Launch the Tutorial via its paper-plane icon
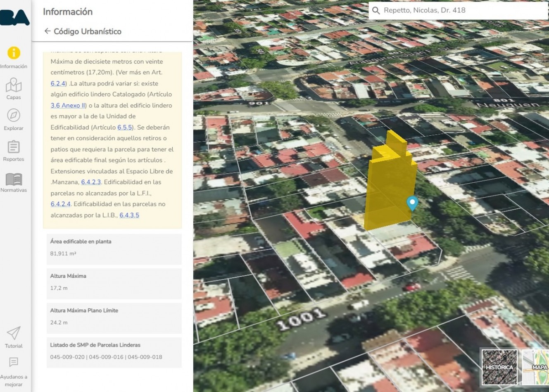Screen dimensions: 549x392 14,333
